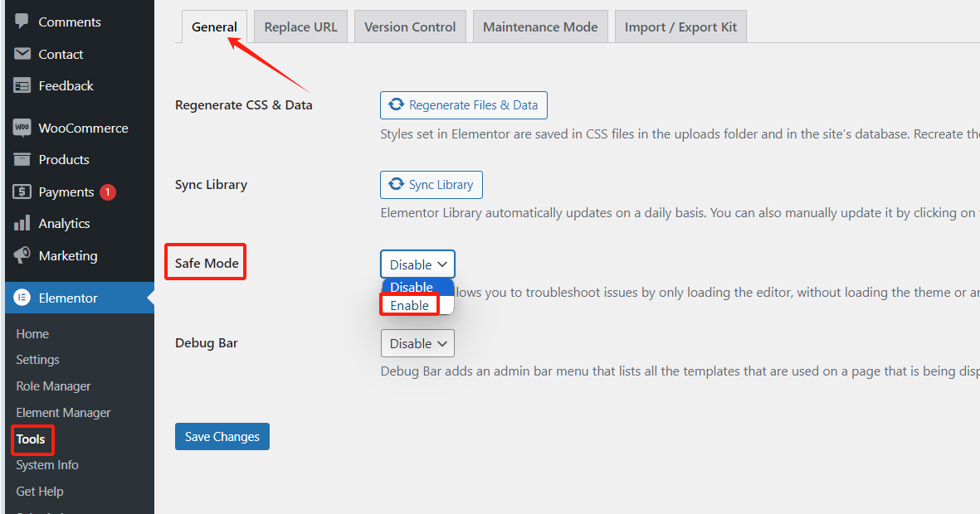Open Feedback from the sidebar icon

coord(22,85)
